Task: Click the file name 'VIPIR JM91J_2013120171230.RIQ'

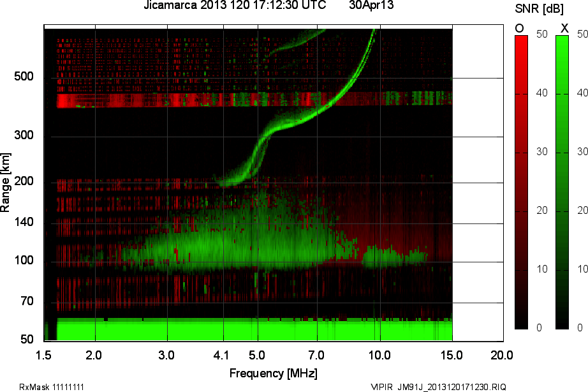Action: click(x=438, y=387)
